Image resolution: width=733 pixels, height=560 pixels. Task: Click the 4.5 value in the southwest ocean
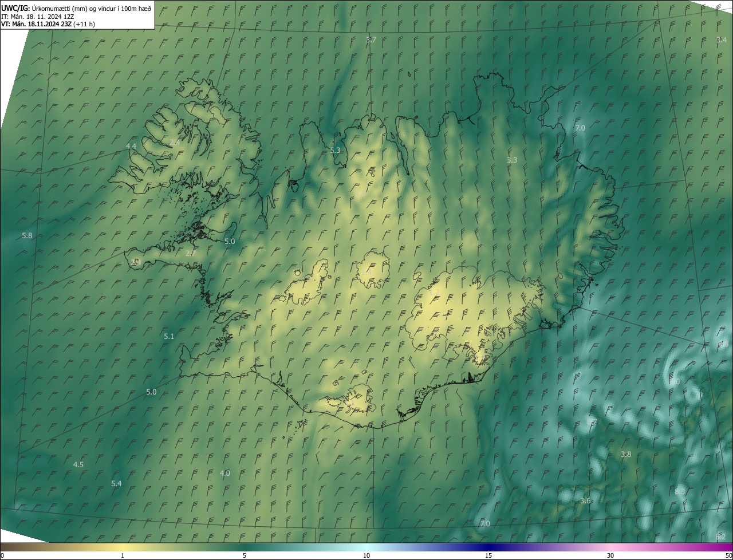[78, 464]
